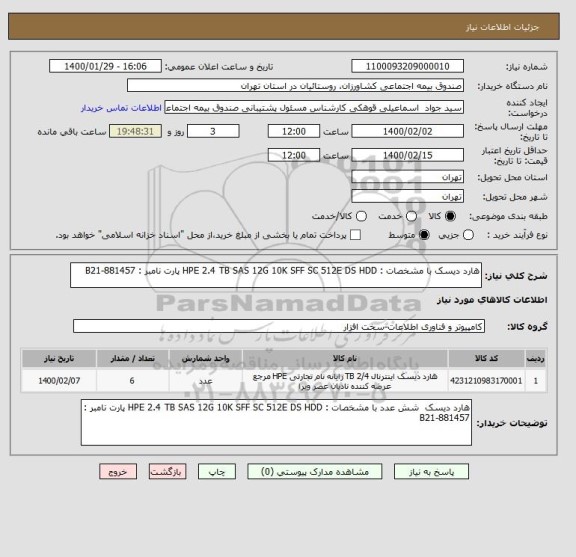Open اطلاعات تماس خریدار link
The height and width of the screenshot is (557, 576).
pos(121,108)
